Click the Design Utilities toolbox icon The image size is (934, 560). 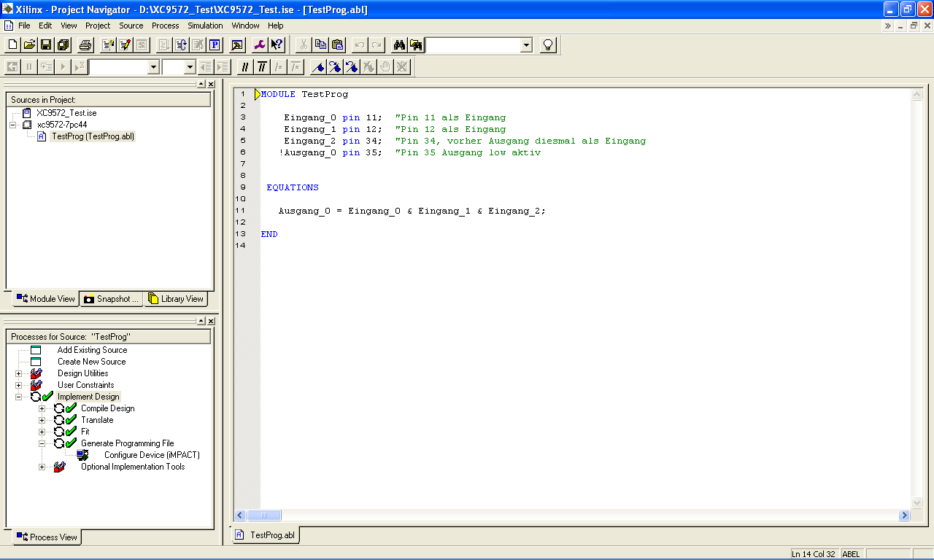36,373
